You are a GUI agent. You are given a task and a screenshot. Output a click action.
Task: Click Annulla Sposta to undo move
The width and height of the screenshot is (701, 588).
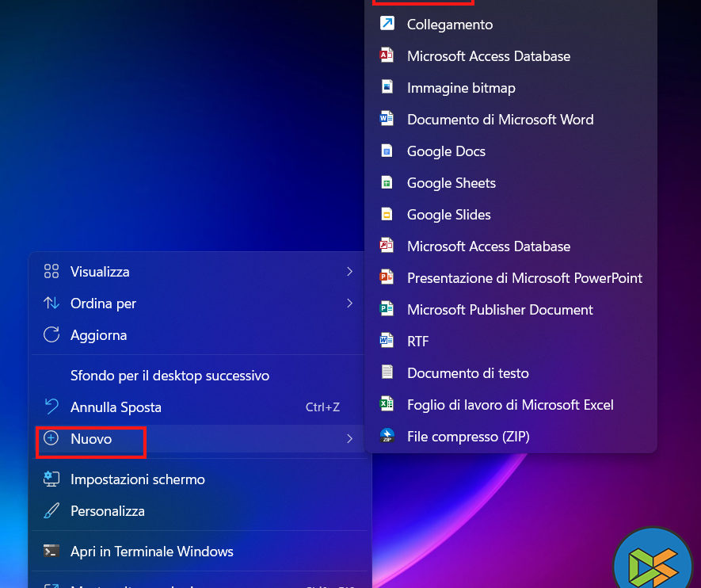[116, 407]
